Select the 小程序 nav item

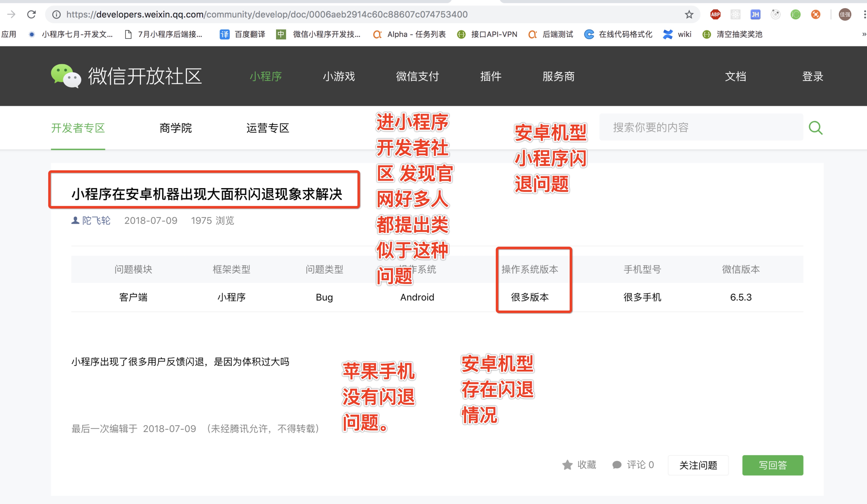pyautogui.click(x=266, y=76)
